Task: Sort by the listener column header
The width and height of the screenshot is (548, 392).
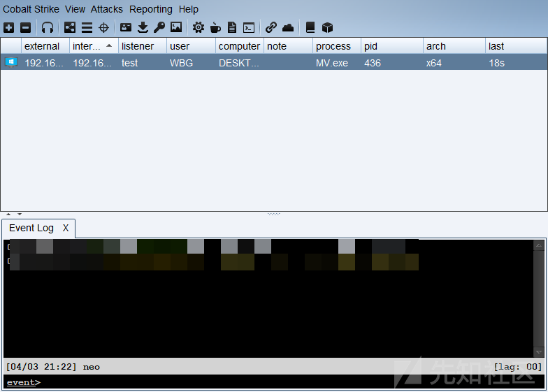Action: click(x=143, y=46)
